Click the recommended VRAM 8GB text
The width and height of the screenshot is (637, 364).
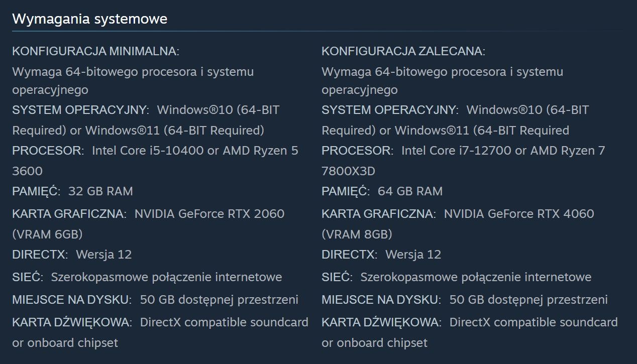point(357,234)
